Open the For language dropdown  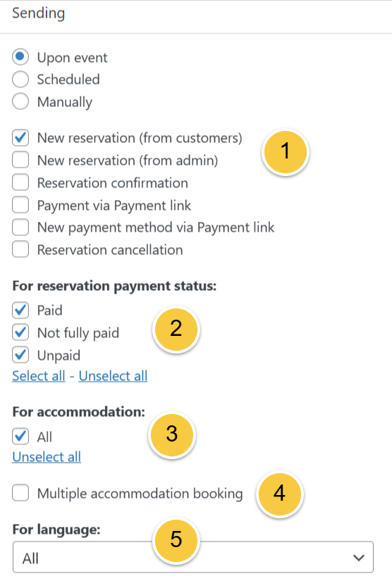tap(193, 557)
